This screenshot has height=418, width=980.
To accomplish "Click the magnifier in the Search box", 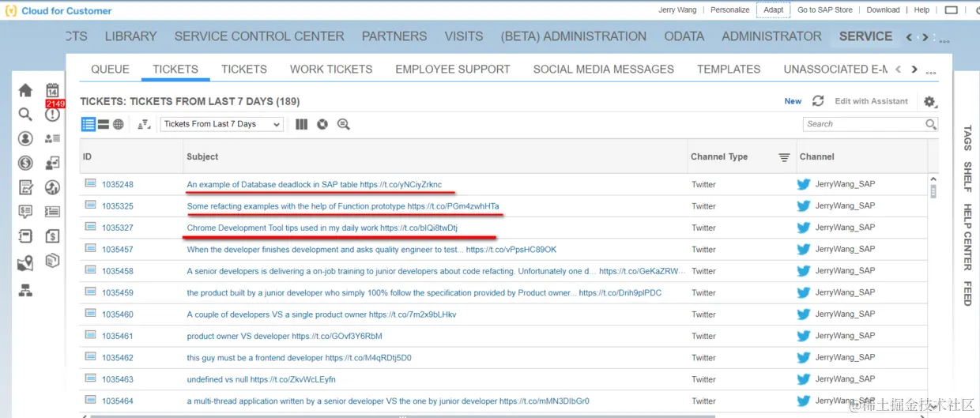I will (x=930, y=124).
